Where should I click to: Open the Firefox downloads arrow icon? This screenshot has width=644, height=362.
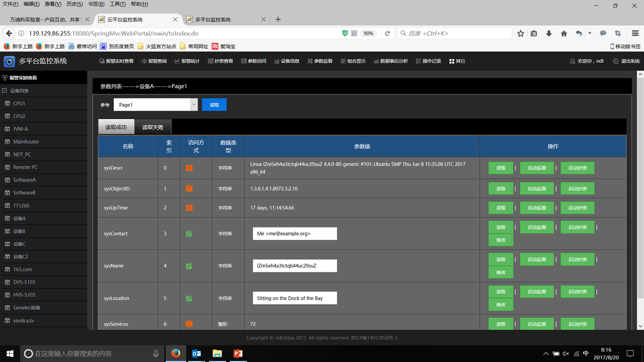[x=549, y=33]
